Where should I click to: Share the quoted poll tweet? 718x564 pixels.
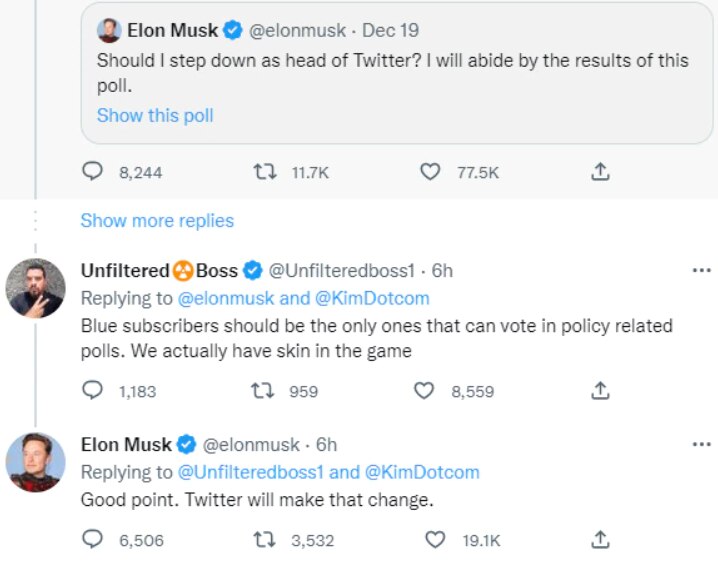point(600,172)
